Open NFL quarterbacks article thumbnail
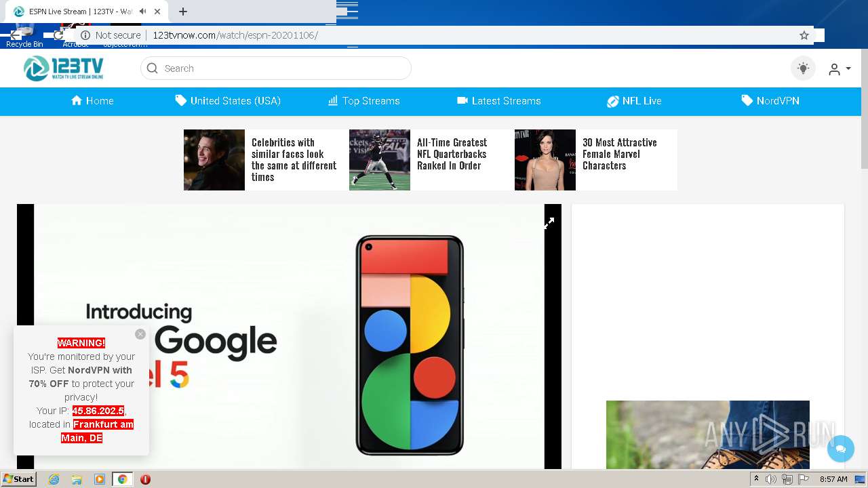 [380, 160]
